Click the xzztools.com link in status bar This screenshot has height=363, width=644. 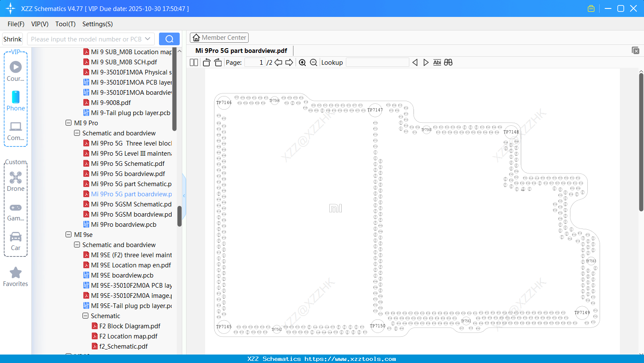[x=350, y=359]
